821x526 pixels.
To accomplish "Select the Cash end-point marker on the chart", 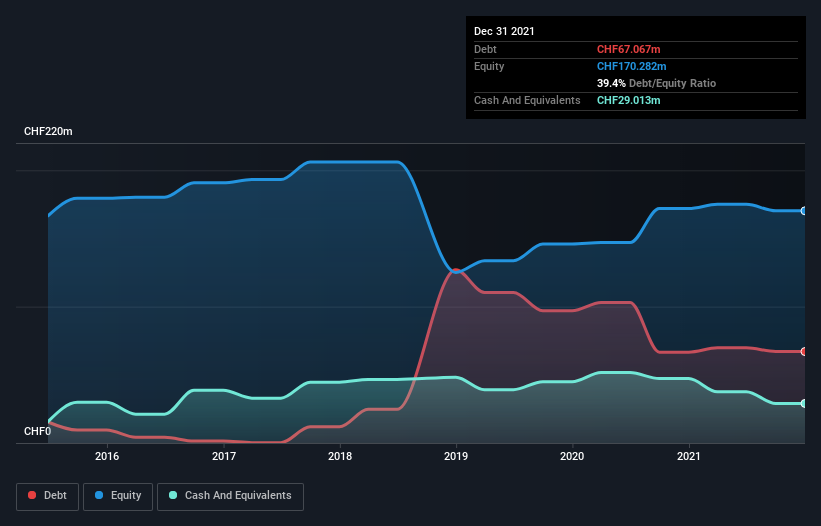I will point(804,404).
